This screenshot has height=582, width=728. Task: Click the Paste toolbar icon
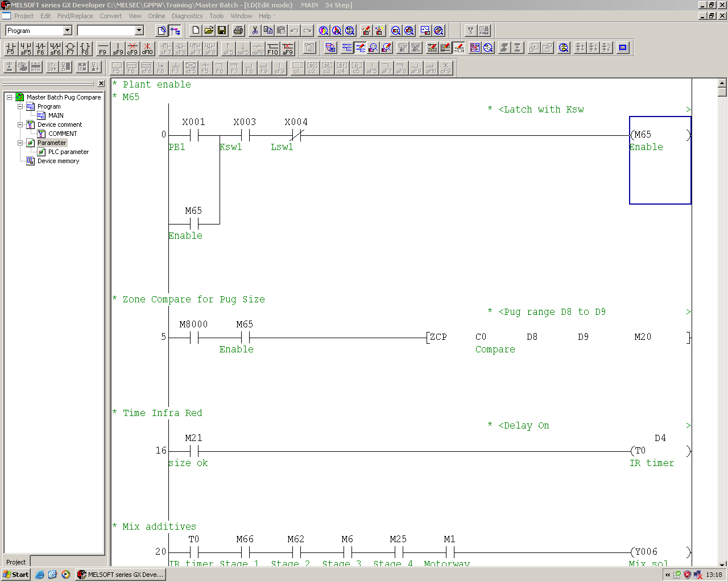click(x=281, y=31)
